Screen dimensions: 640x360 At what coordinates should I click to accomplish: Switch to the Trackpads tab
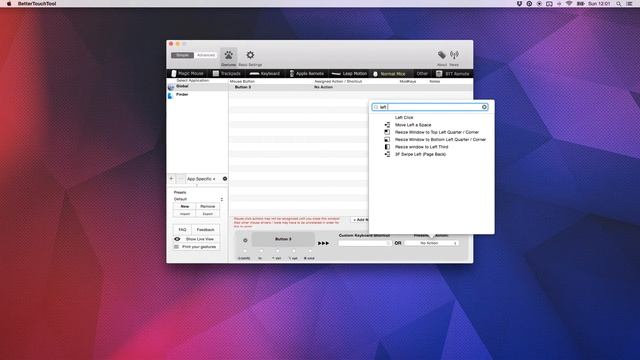(x=227, y=73)
